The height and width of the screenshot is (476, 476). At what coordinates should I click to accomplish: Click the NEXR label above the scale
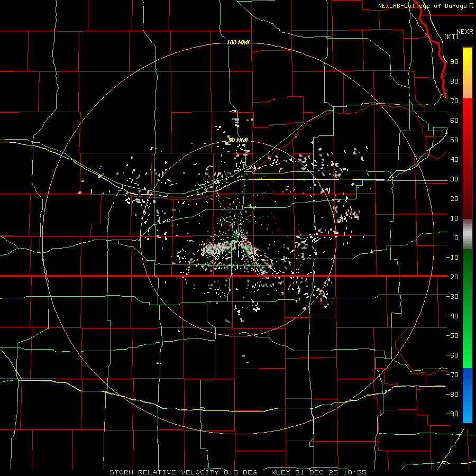464,32
